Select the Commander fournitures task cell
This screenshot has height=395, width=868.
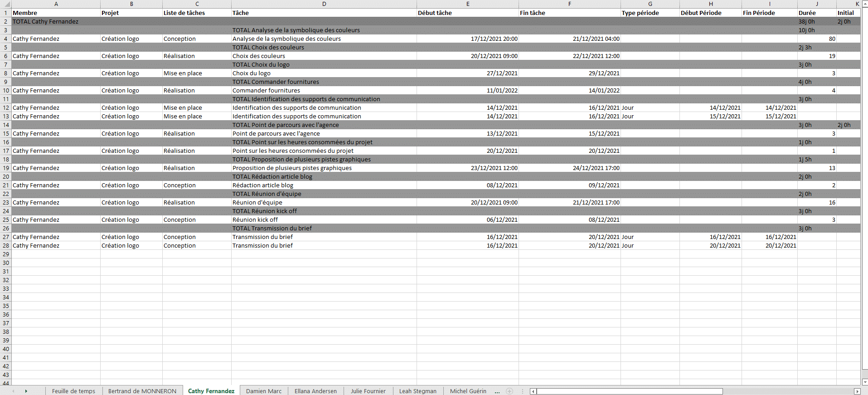click(324, 90)
